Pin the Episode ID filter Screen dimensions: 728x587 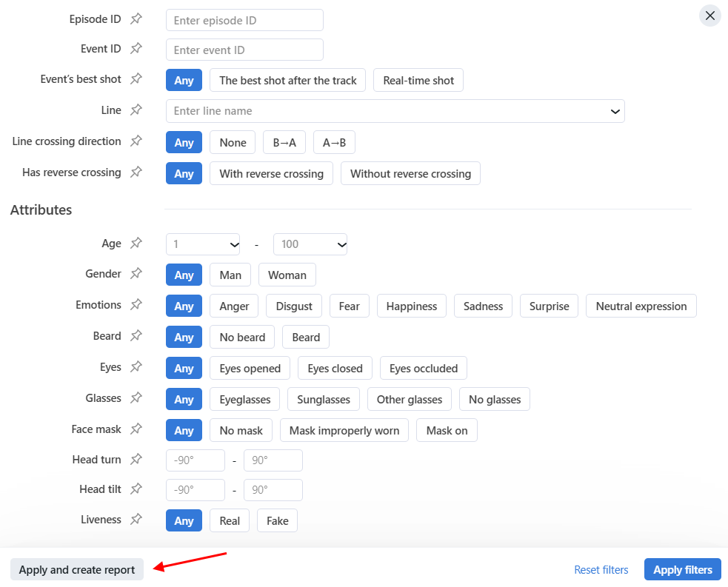pyautogui.click(x=136, y=19)
